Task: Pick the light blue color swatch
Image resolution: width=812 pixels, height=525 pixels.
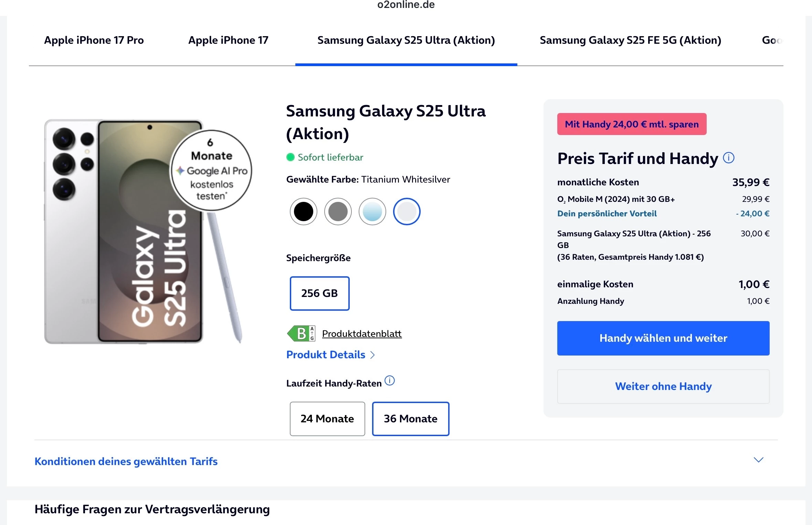Action: [372, 212]
